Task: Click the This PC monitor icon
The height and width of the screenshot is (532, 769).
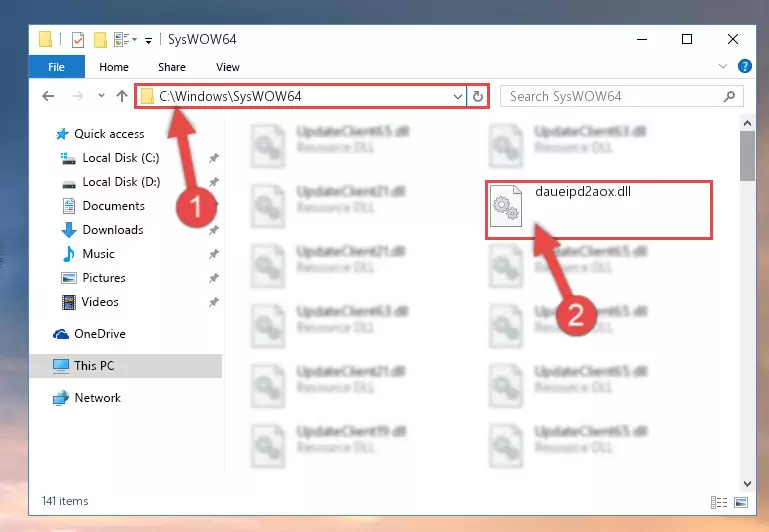Action: pyautogui.click(x=61, y=366)
